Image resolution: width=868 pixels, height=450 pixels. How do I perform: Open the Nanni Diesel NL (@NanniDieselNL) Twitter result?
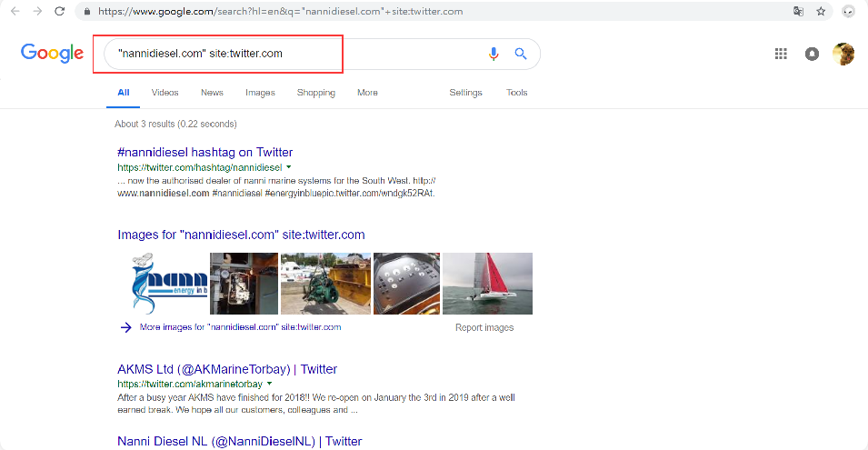tap(240, 441)
